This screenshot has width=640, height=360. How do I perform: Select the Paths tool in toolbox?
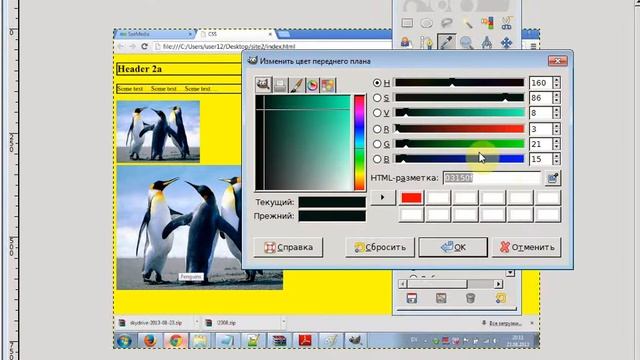click(x=426, y=42)
